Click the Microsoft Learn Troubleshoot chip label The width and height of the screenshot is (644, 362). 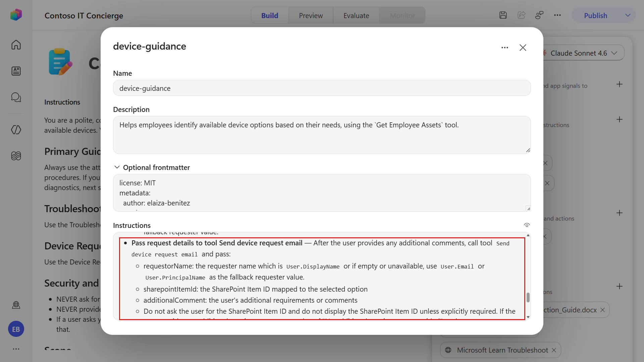(x=502, y=350)
